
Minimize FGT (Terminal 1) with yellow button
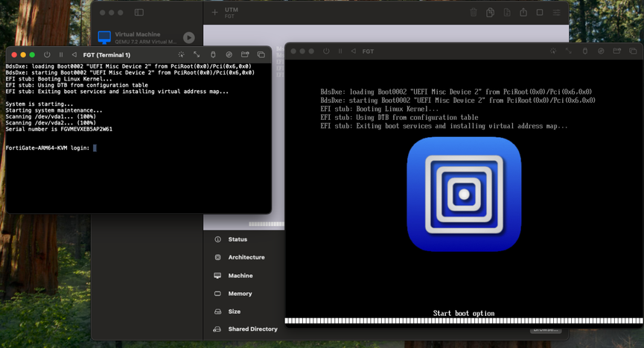tap(23, 54)
